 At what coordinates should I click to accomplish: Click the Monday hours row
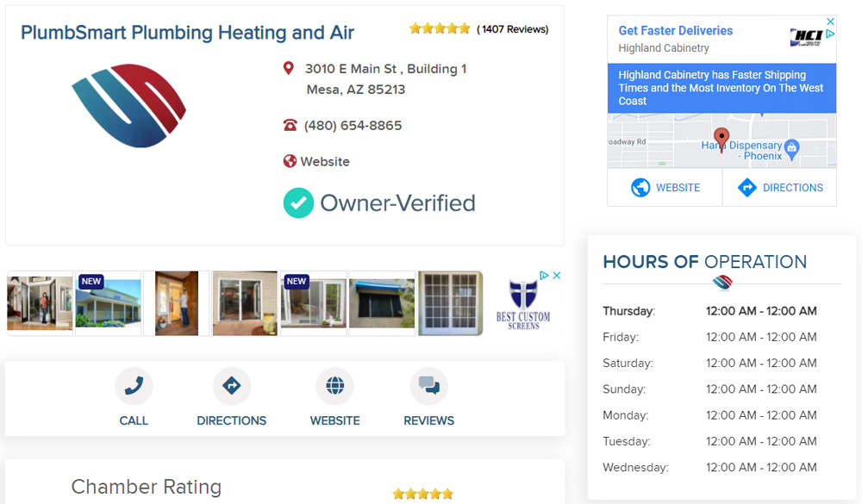[709, 415]
